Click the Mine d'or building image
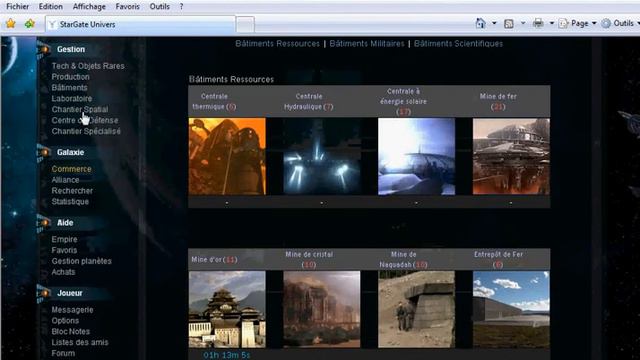The image size is (640, 360). coord(227,309)
